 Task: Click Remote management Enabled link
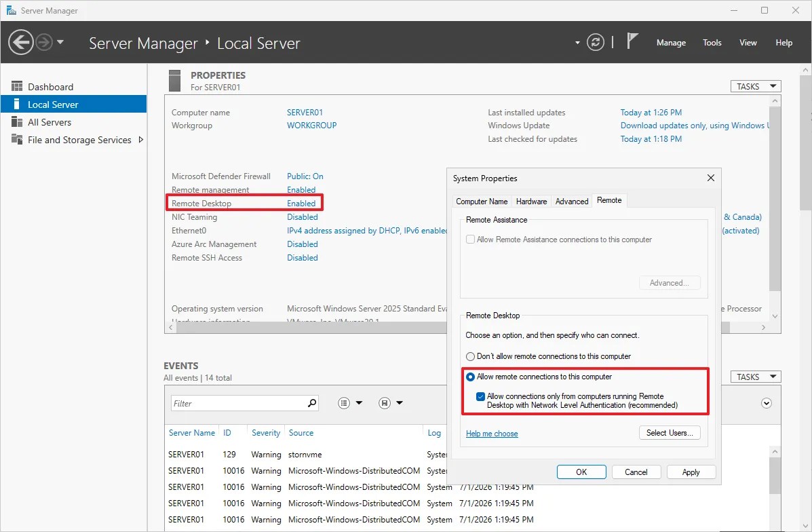(301, 189)
